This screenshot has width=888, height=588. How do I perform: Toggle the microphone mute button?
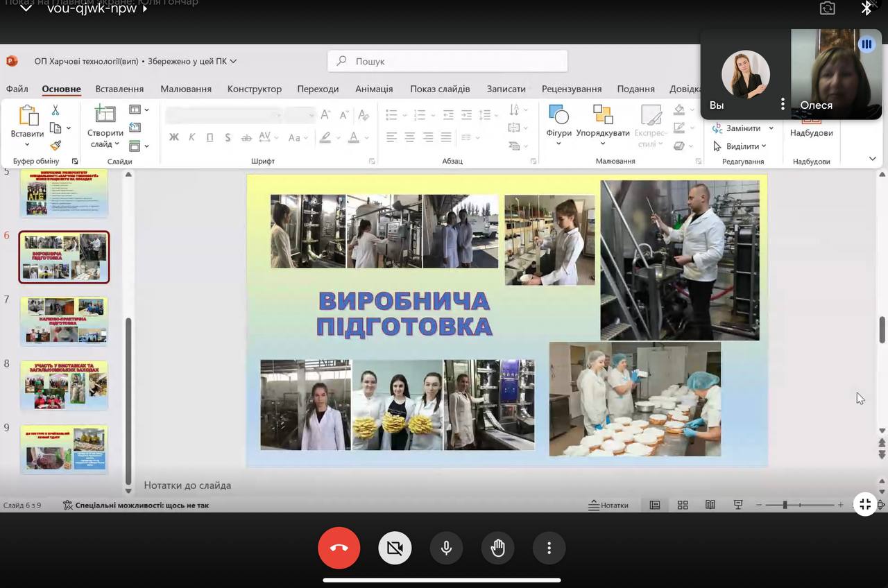click(446, 548)
